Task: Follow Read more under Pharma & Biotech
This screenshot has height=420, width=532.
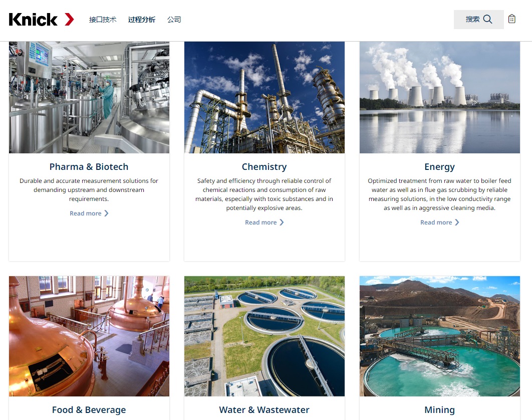Action: [86, 213]
